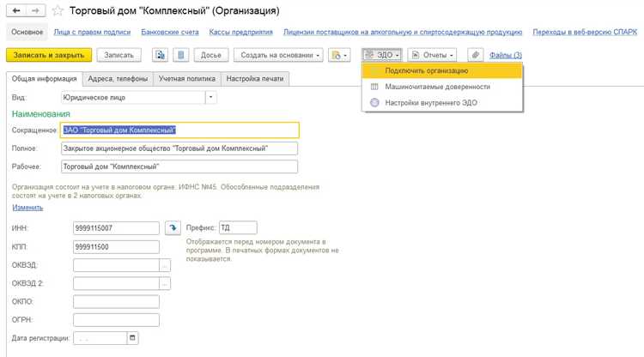Screen dimensions: 644x357
Task: Click the Изменить tax registration link
Action: [x=27, y=208]
